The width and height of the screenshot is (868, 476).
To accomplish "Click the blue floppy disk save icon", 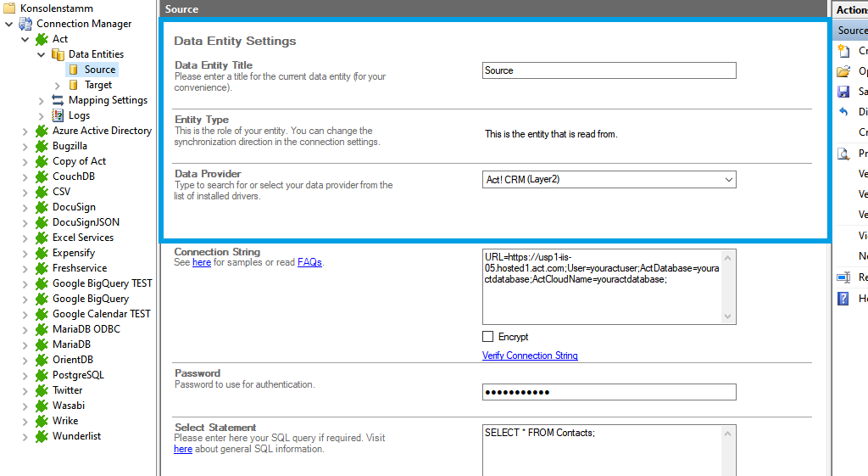I will click(x=843, y=92).
